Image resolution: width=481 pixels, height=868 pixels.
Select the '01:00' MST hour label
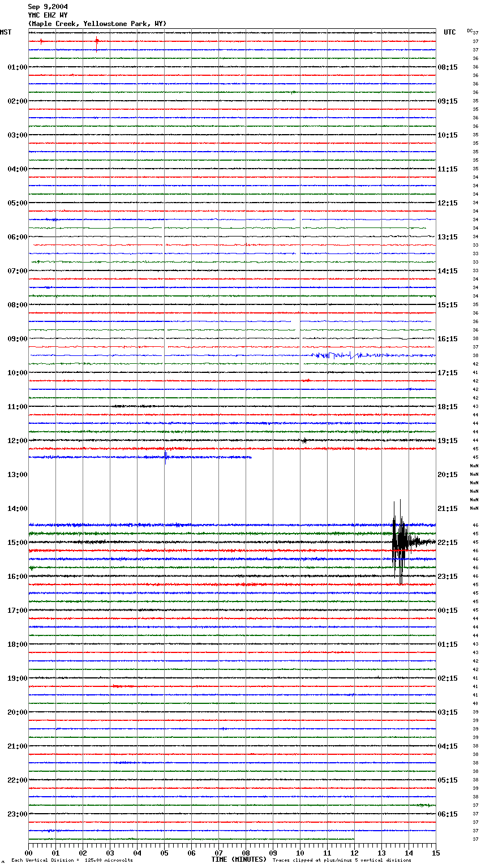tap(18, 67)
